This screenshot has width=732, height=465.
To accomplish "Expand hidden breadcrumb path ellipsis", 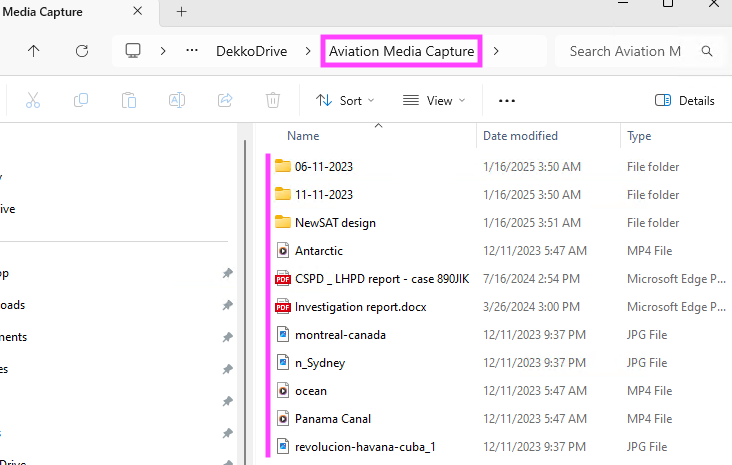I will (192, 50).
